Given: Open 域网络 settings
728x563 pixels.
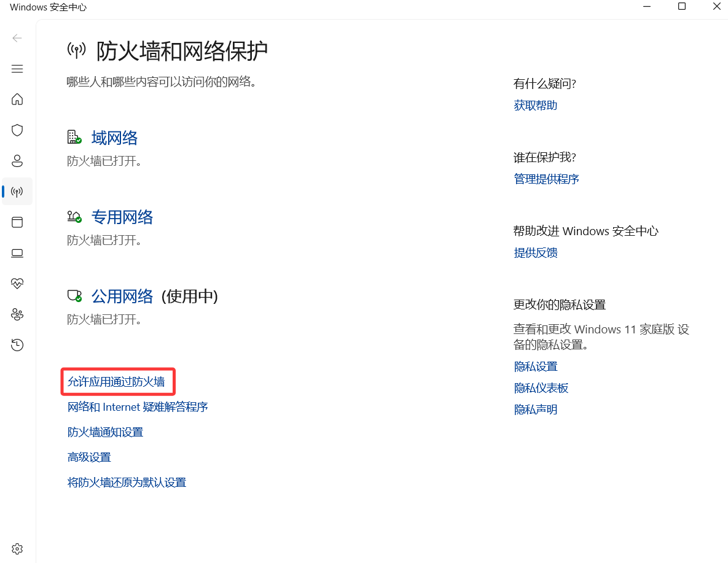Looking at the screenshot, I should tap(114, 138).
